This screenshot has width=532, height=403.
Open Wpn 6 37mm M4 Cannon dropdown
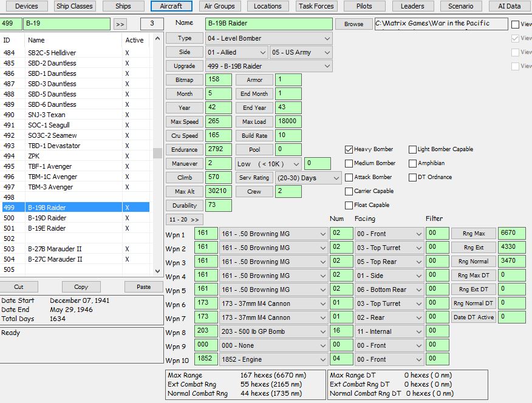tap(273, 303)
